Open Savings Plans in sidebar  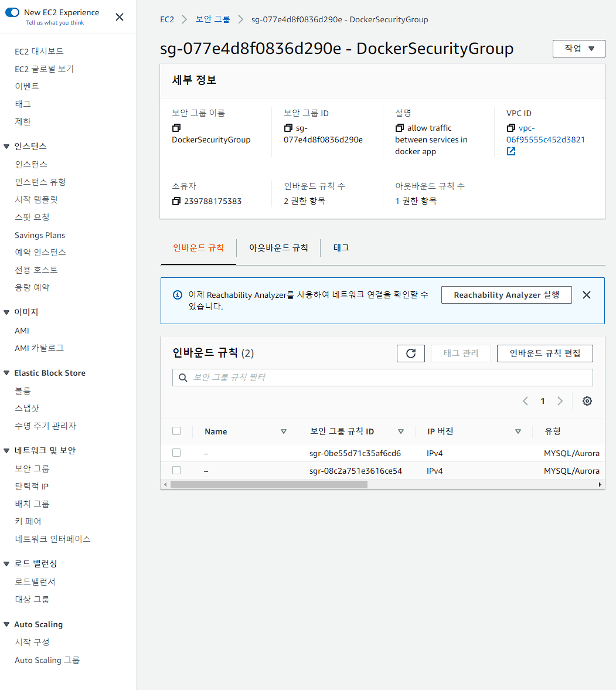40,236
